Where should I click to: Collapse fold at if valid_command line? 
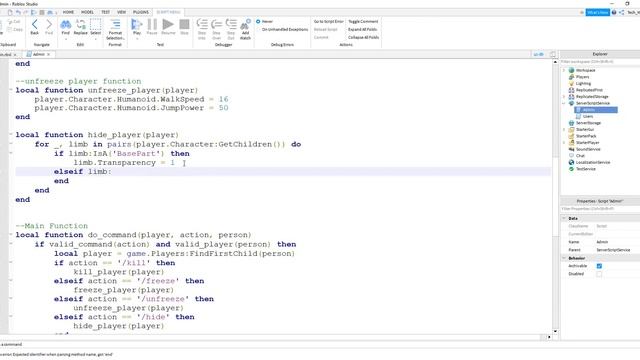point(11,244)
